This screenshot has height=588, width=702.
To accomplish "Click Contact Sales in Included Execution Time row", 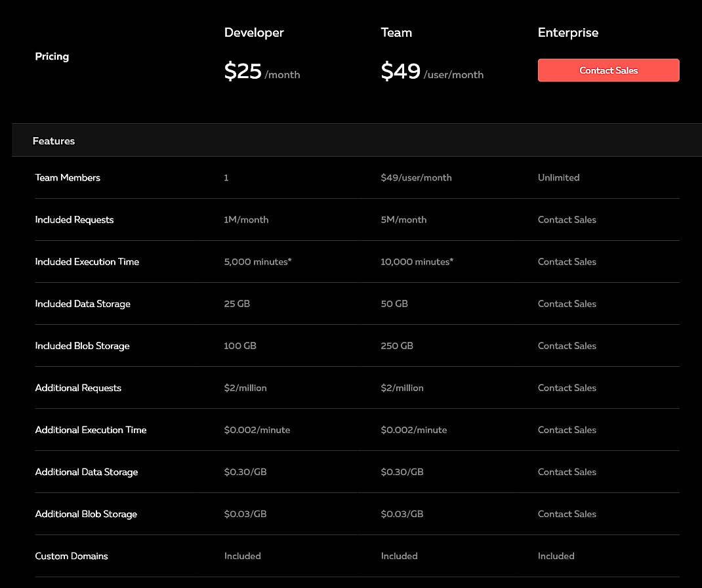I will click(567, 262).
